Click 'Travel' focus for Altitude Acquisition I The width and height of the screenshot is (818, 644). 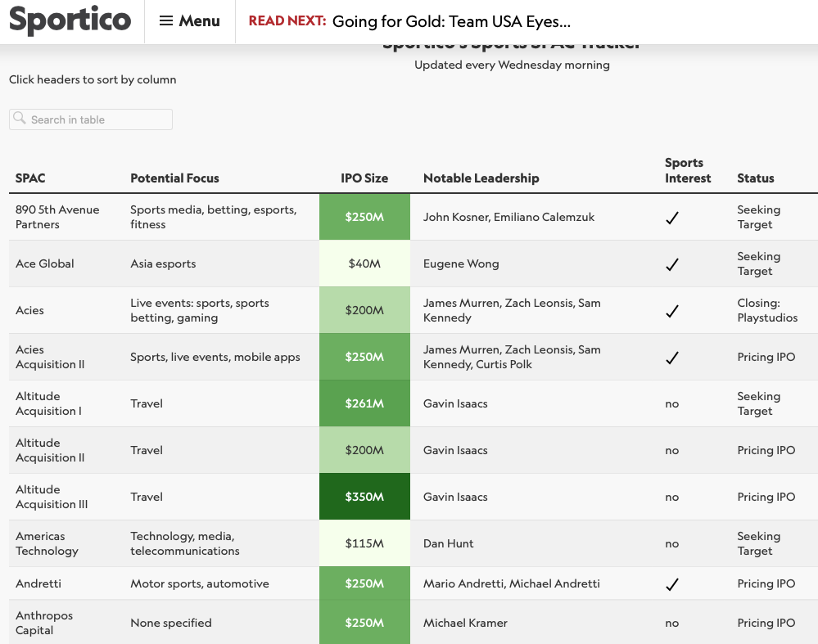click(147, 403)
